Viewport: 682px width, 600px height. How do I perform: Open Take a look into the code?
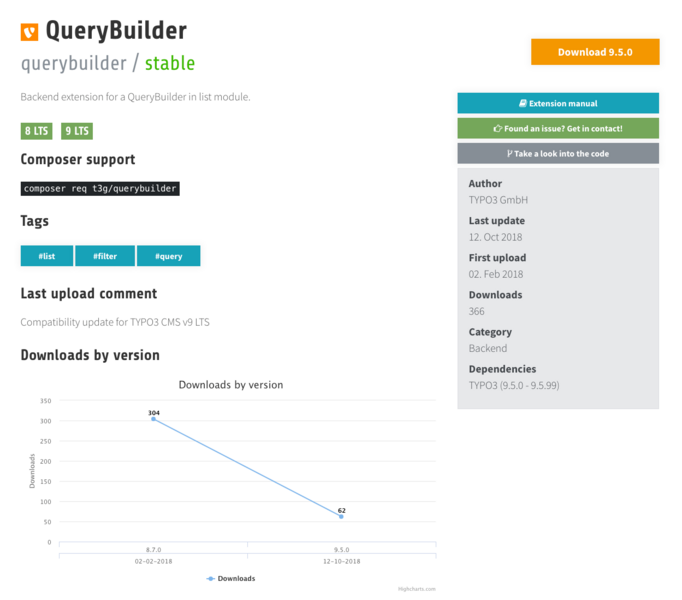[558, 153]
